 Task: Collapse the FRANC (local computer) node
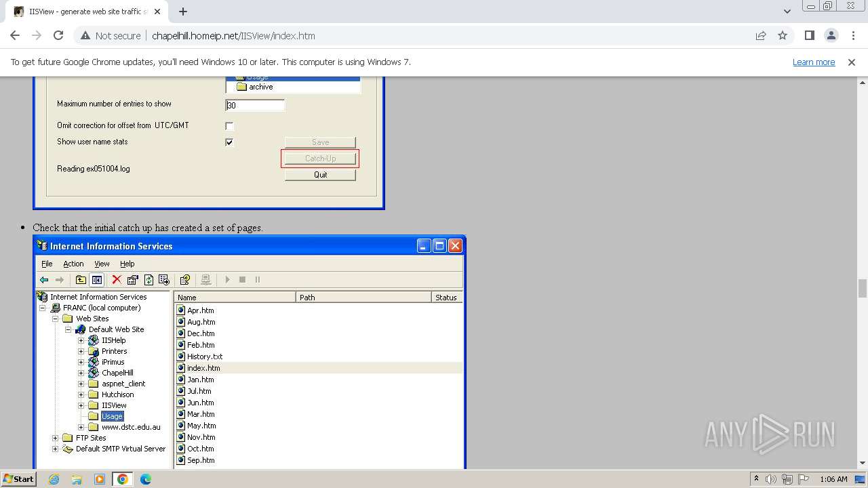[x=43, y=308]
